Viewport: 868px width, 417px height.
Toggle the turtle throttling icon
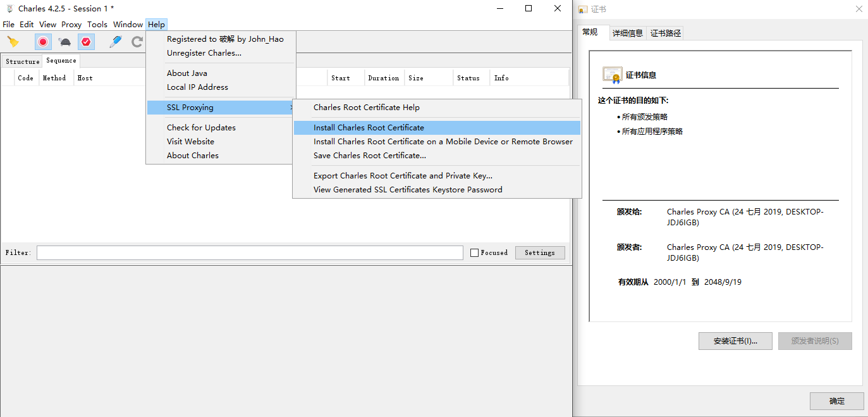click(x=64, y=42)
